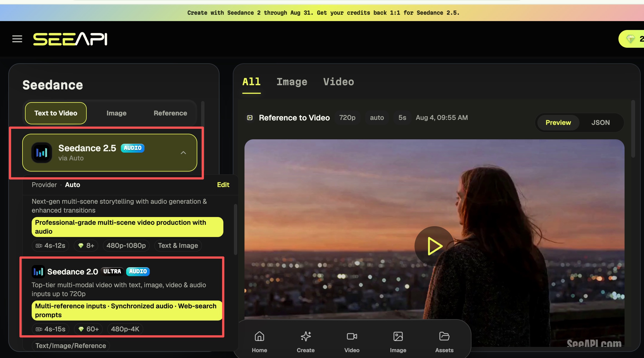Click the Text & Image chip
This screenshot has width=644, height=358.
point(178,246)
